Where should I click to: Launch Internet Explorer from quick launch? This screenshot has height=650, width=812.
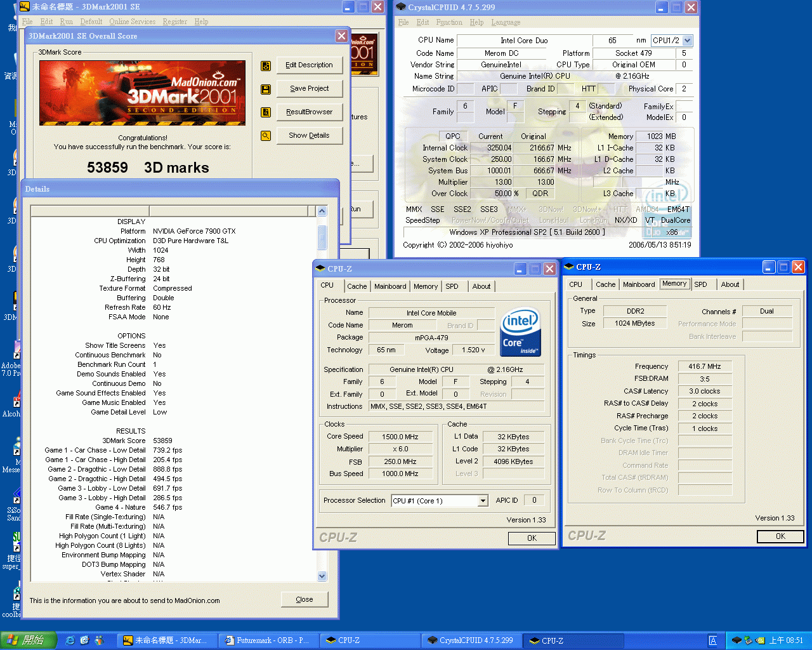coord(70,640)
